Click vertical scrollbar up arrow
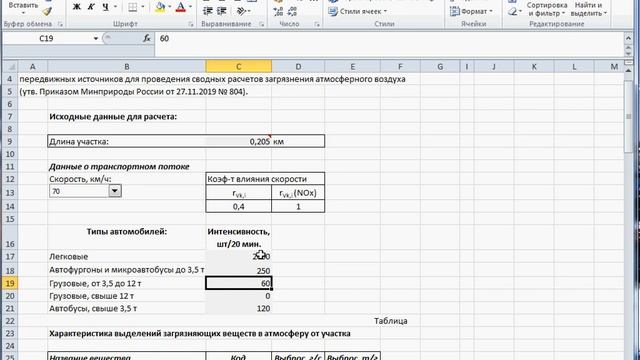 (628, 71)
